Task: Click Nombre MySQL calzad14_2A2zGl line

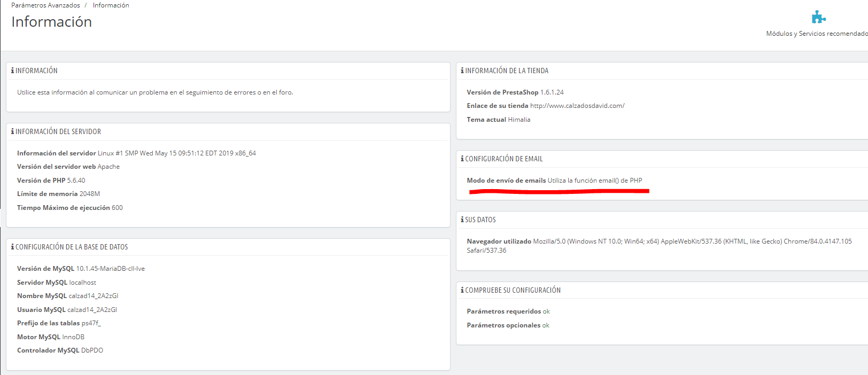Action: click(68, 296)
